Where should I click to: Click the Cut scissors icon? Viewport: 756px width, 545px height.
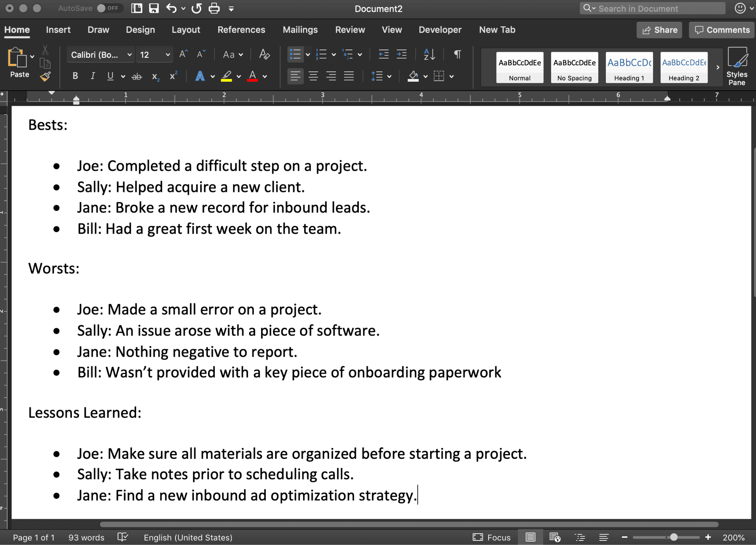point(45,50)
